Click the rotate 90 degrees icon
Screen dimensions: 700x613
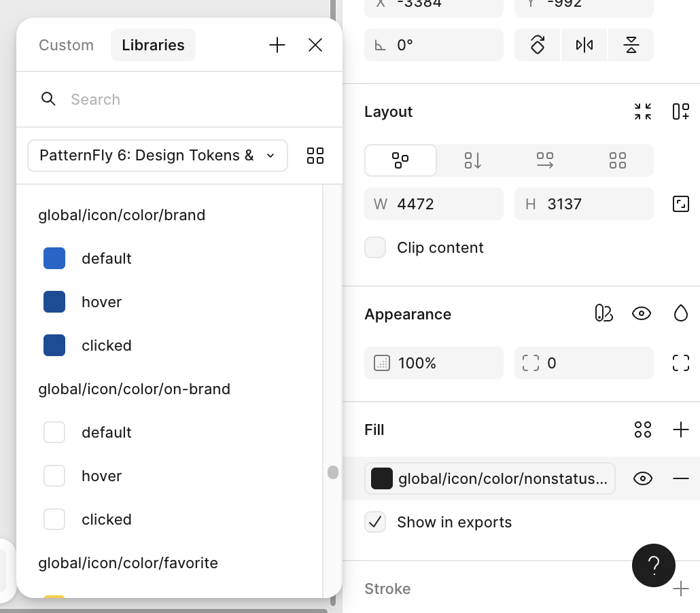click(538, 45)
